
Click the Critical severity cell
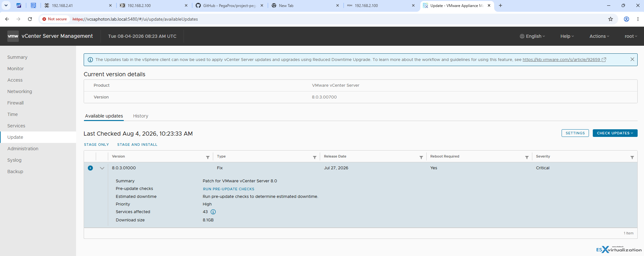pyautogui.click(x=542, y=168)
